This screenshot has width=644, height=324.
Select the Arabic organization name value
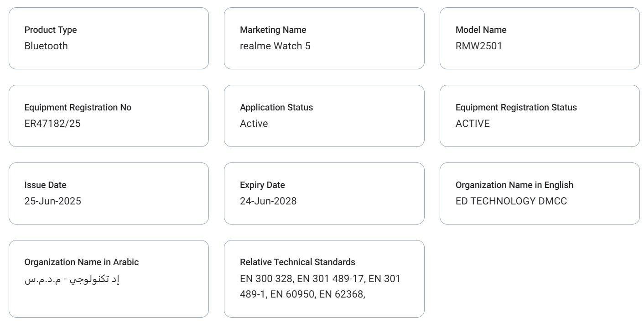[72, 279]
